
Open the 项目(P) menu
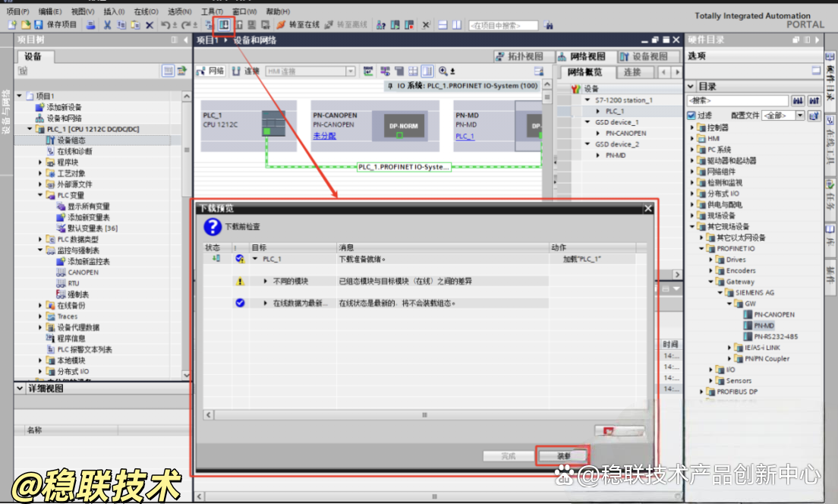pos(17,11)
